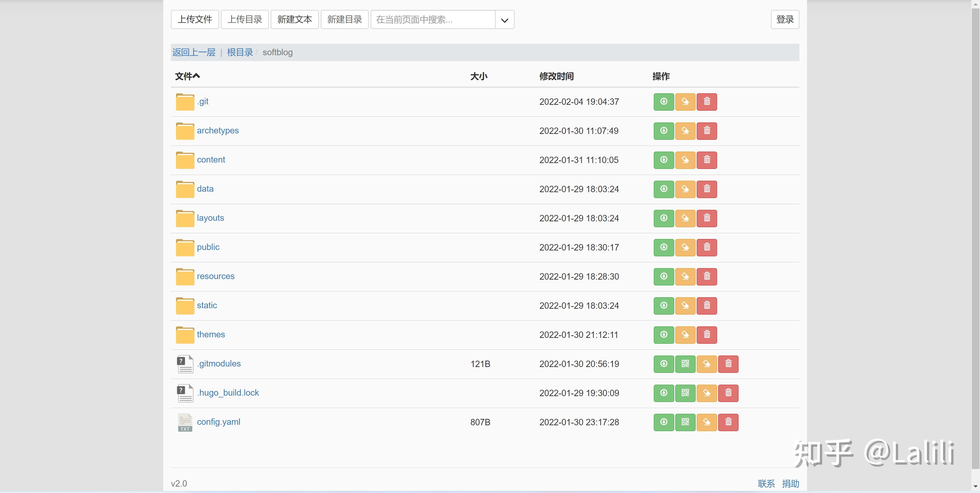980x493 pixels.
Task: Open the layouts folder icon
Action: point(185,219)
